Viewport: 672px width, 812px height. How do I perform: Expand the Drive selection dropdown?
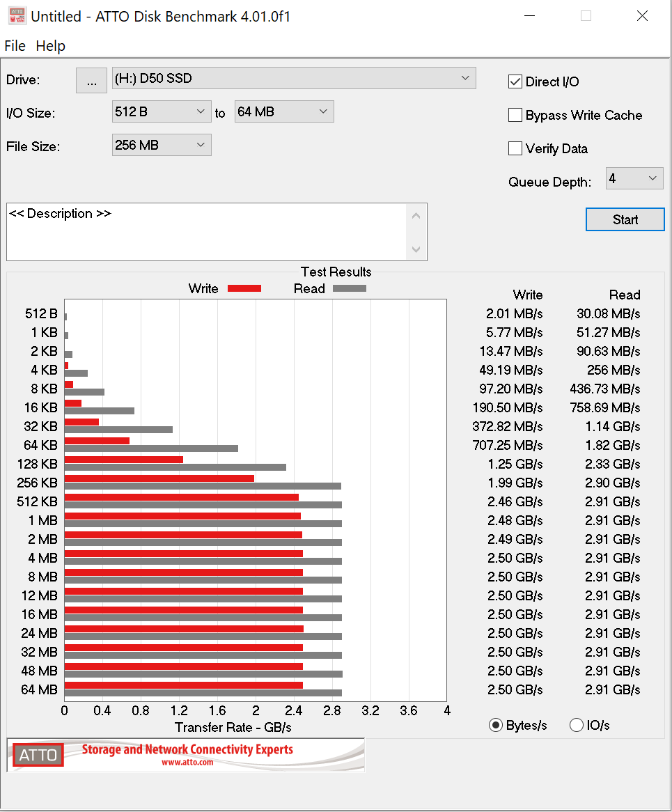[x=294, y=79]
